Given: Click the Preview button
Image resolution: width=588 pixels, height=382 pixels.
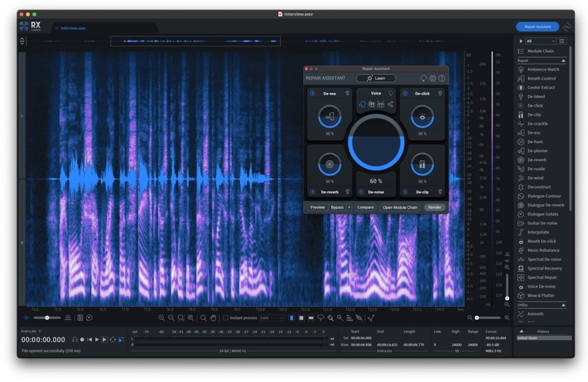Looking at the screenshot, I should tap(317, 207).
